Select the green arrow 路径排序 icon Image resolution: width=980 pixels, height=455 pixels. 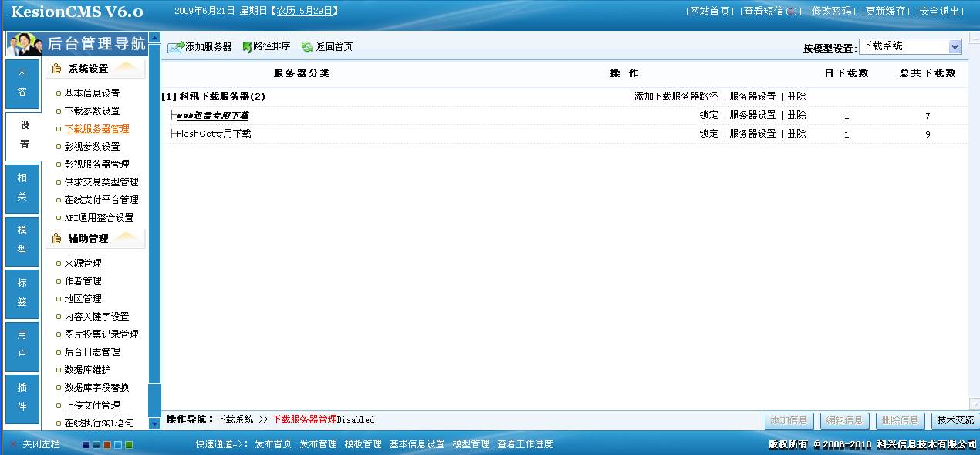click(x=248, y=47)
